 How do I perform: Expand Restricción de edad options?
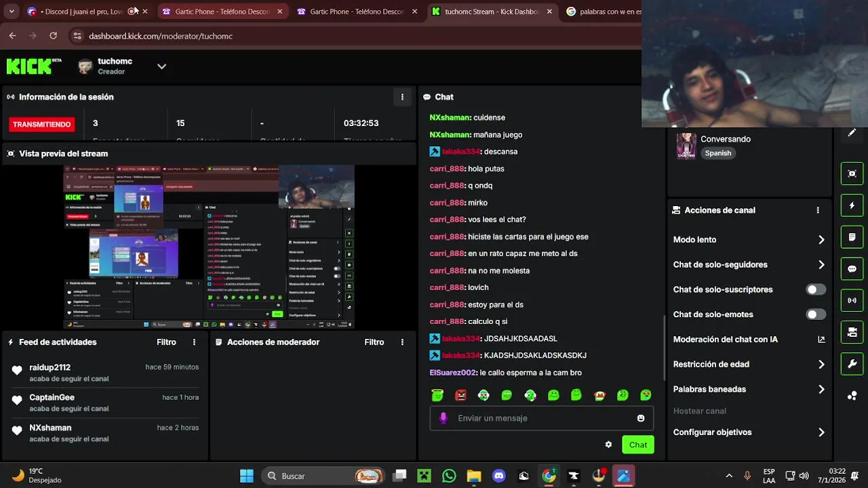(821, 365)
